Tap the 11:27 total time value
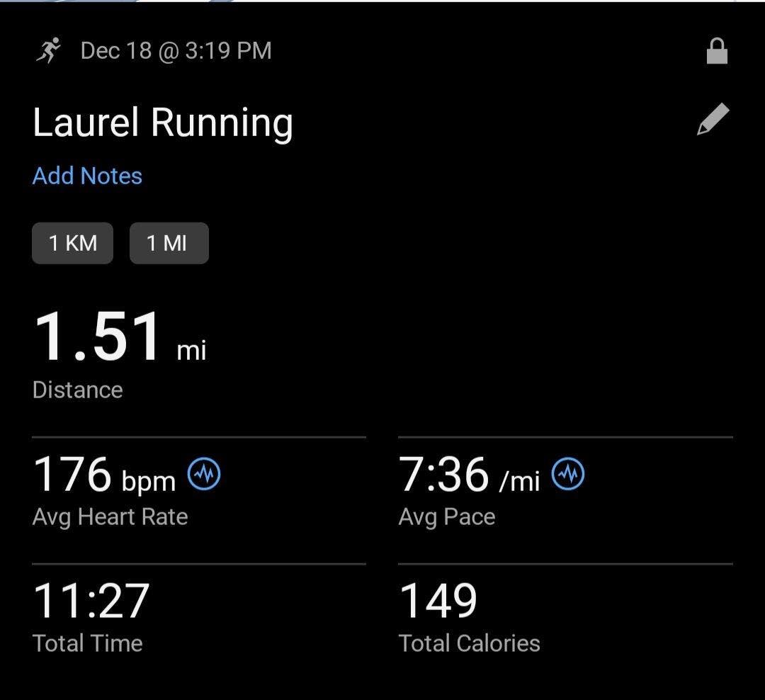Viewport: 765px width, 700px height. [x=91, y=602]
